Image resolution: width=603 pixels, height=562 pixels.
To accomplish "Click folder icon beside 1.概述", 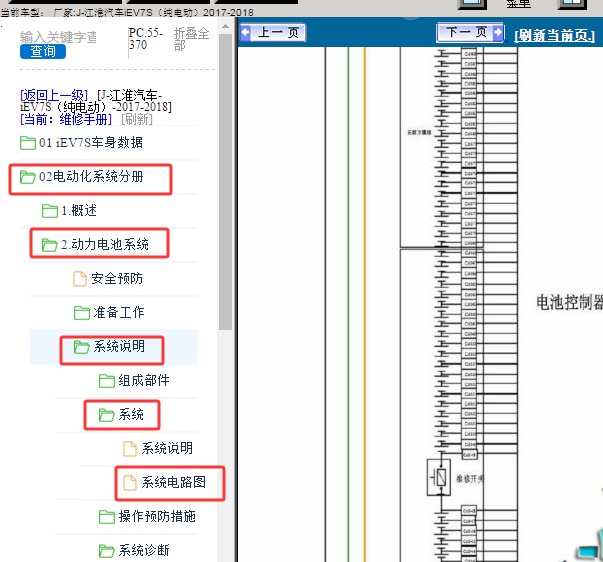I will point(50,211).
